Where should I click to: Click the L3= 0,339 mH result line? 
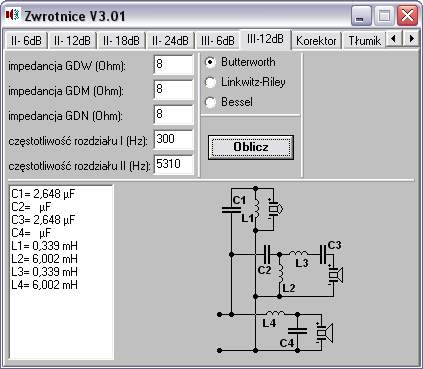[44, 272]
